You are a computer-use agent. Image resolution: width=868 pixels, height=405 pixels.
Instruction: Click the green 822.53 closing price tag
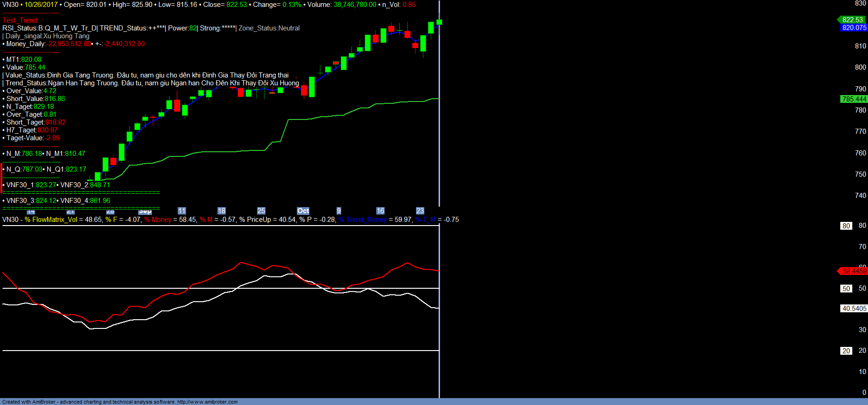pyautogui.click(x=852, y=20)
